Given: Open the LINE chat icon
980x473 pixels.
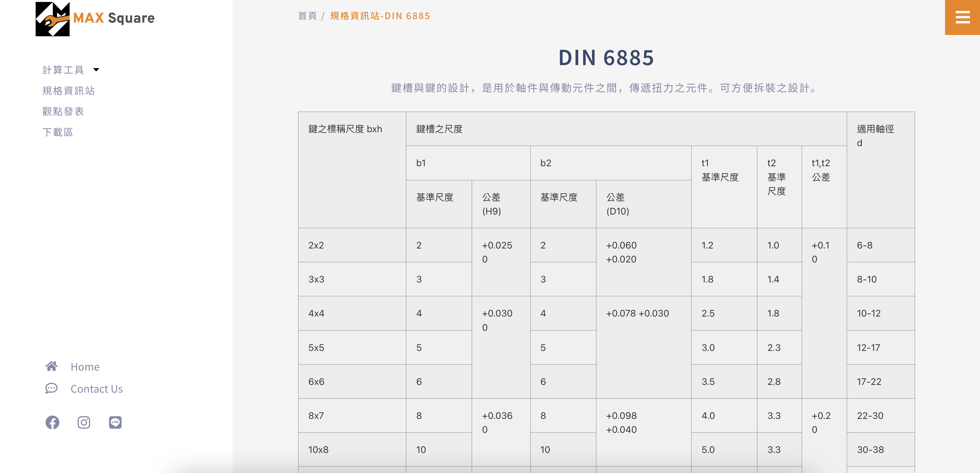Looking at the screenshot, I should click(115, 422).
